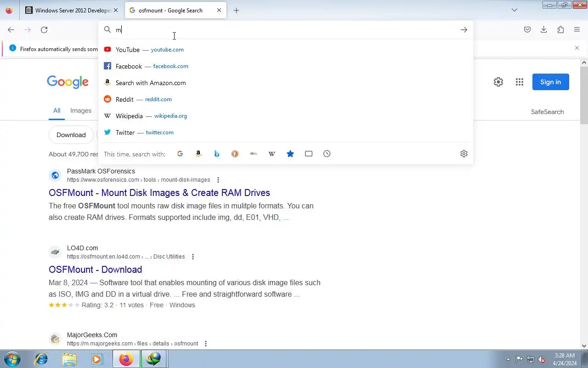
Task: Open a new tab with plus button
Action: [236, 10]
